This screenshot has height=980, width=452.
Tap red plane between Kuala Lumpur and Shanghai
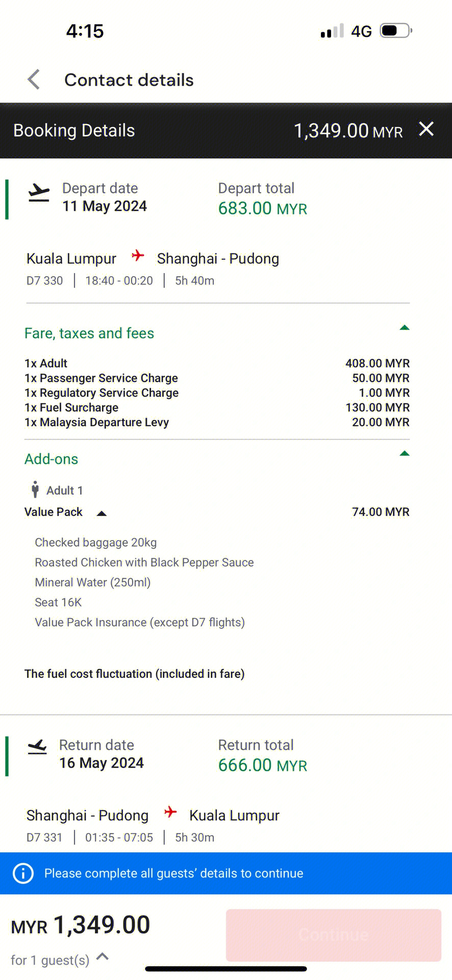pos(138,255)
